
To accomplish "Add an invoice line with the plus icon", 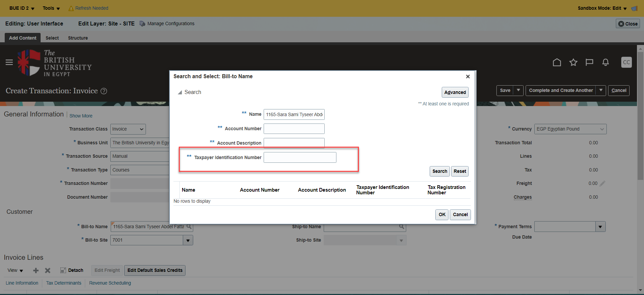I will 36,271.
